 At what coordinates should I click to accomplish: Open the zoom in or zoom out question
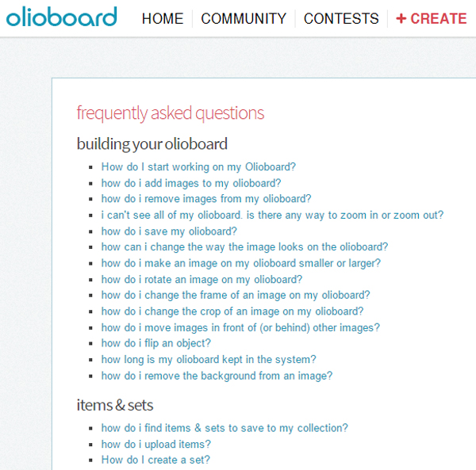[x=272, y=216]
